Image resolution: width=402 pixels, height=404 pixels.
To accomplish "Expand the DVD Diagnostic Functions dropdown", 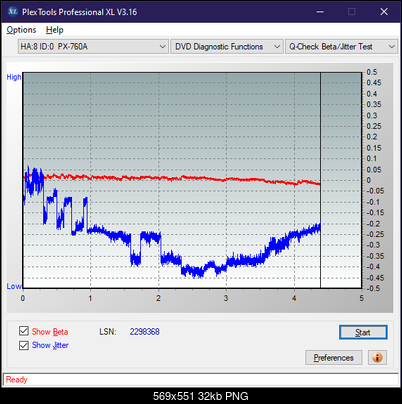I will pyautogui.click(x=227, y=47).
